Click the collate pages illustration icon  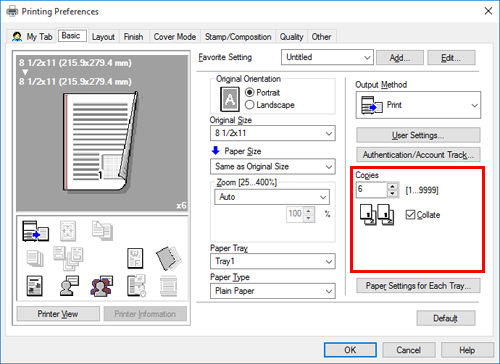tap(377, 215)
